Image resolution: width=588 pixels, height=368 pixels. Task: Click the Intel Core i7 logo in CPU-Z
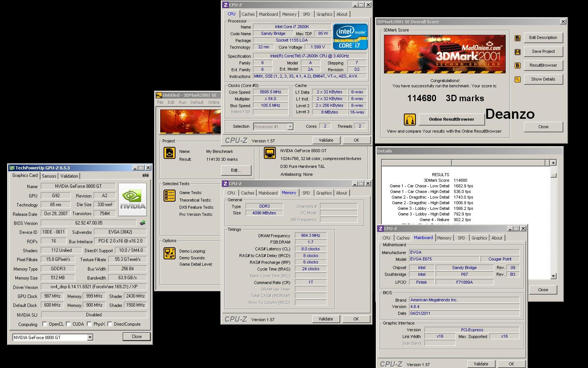tap(350, 37)
